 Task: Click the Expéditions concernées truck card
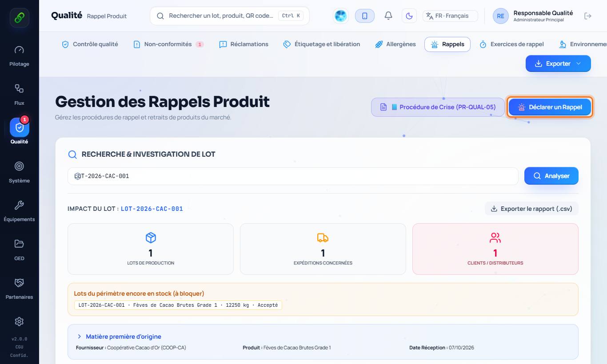point(323,249)
